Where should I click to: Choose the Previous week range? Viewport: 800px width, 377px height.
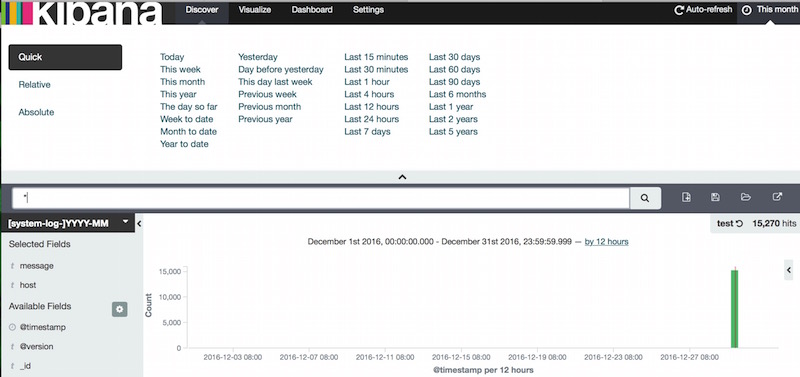tap(267, 94)
